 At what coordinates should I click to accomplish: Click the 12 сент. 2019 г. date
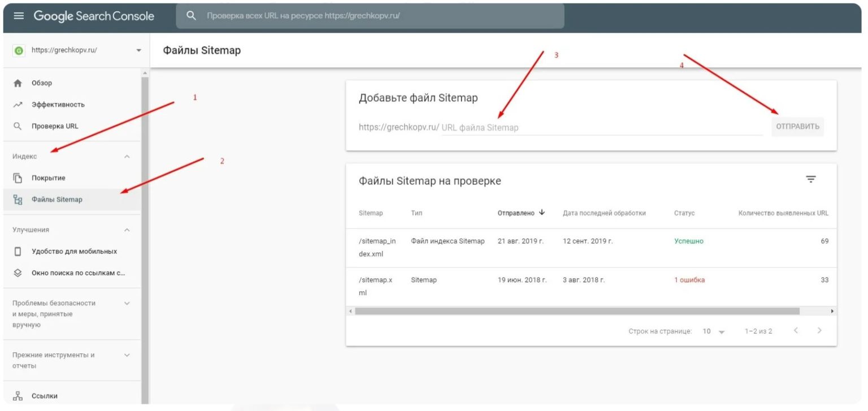pyautogui.click(x=588, y=241)
